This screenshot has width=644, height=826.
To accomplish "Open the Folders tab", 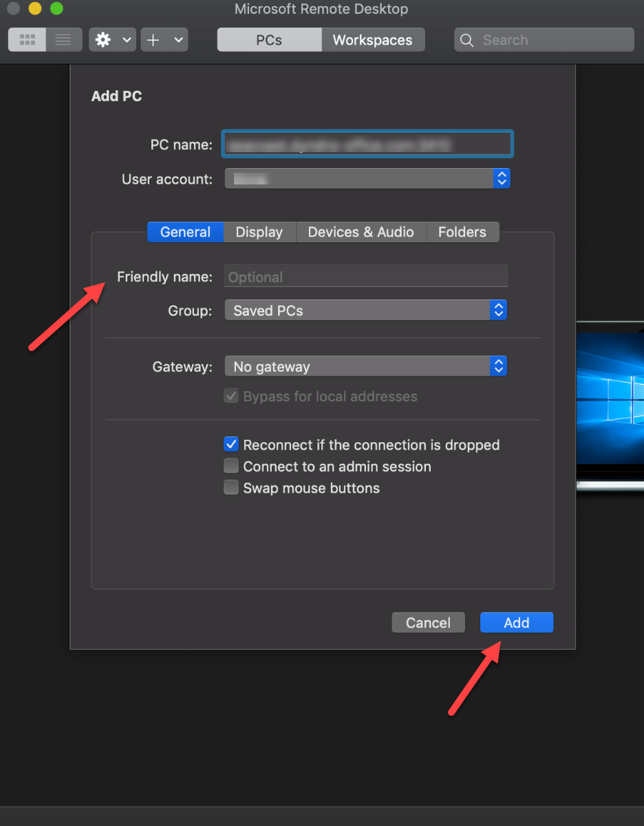I will [462, 232].
